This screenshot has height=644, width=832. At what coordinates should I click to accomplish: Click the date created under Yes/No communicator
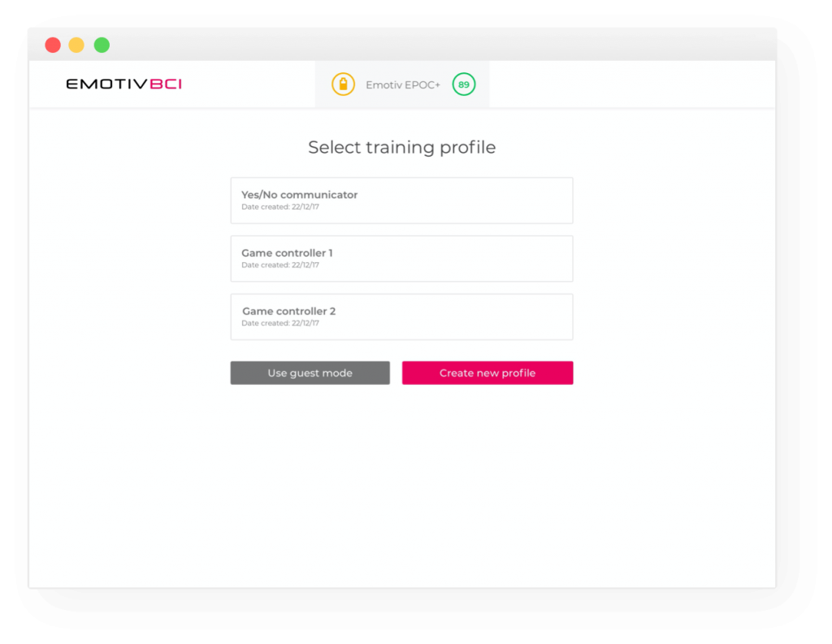coord(280,207)
